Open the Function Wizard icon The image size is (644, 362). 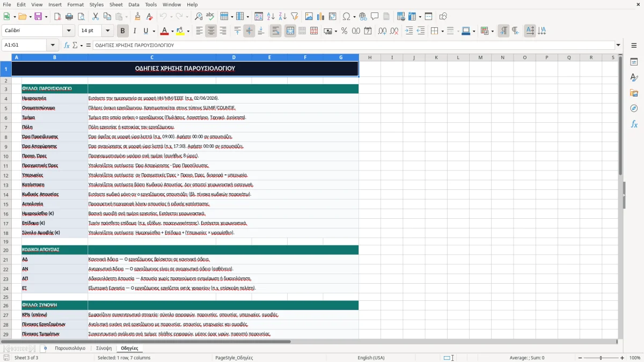click(67, 46)
